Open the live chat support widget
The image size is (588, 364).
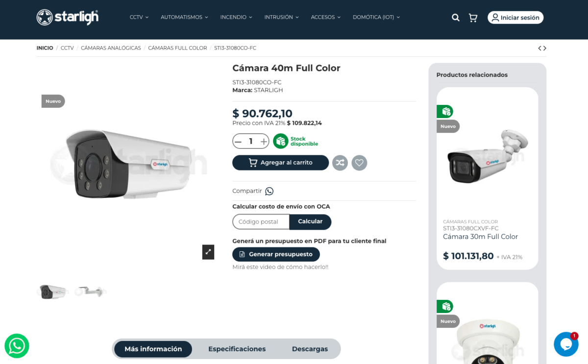(566, 344)
